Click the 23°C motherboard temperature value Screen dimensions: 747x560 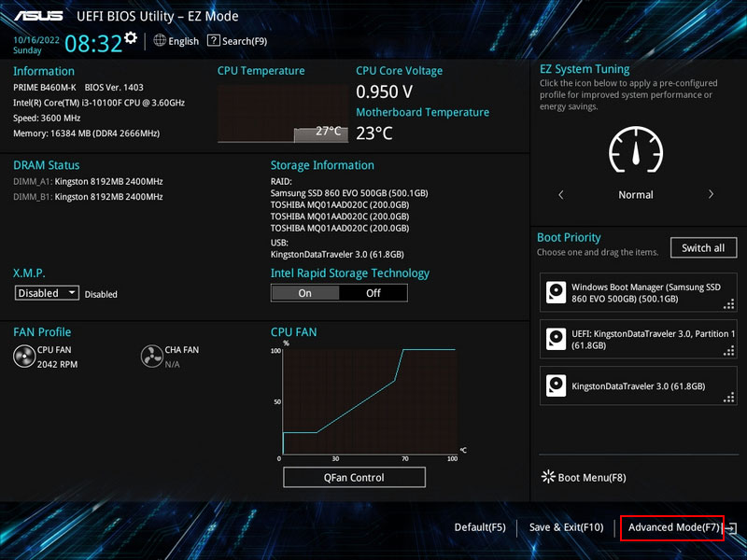point(374,133)
